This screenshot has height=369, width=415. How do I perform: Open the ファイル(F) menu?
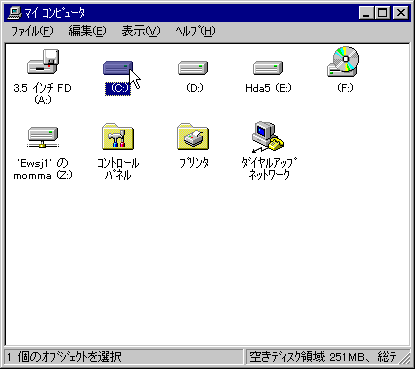point(32,31)
